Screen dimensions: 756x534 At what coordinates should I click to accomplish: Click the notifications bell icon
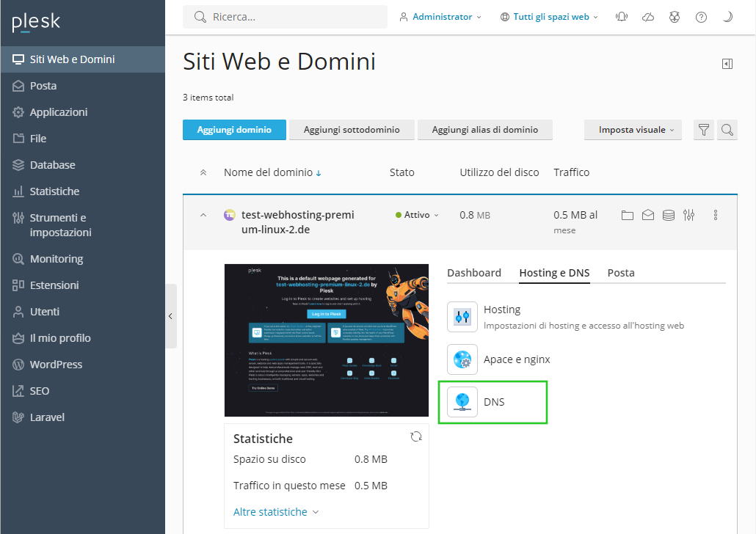click(x=622, y=17)
